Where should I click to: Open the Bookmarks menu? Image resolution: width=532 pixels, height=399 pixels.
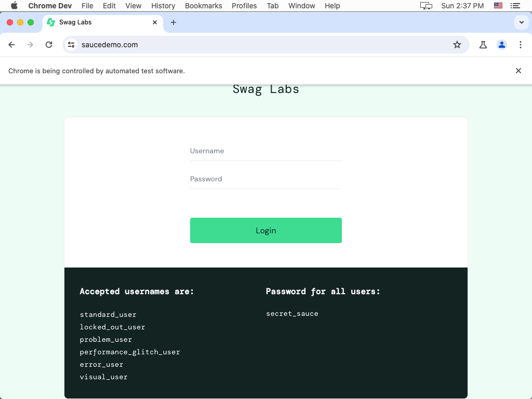tap(204, 6)
